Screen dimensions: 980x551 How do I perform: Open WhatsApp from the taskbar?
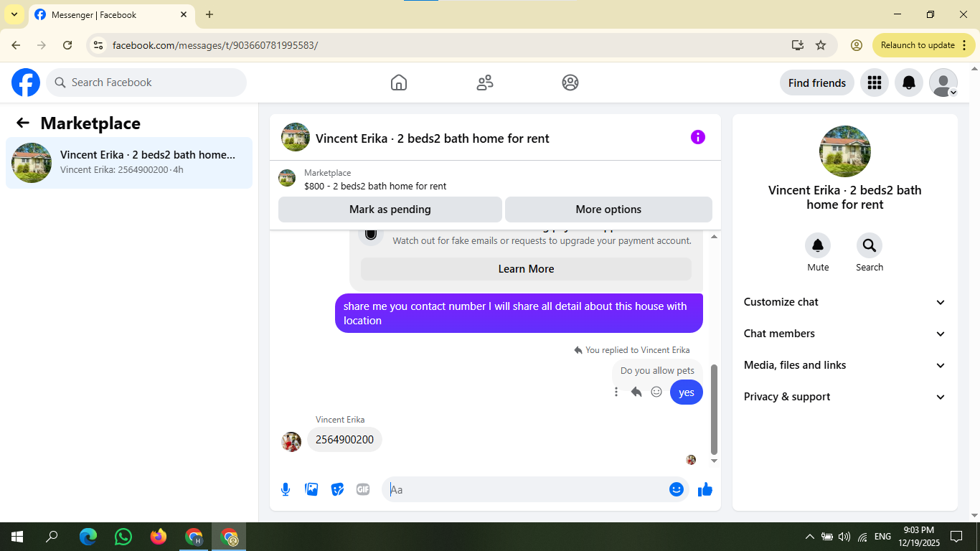[123, 537]
